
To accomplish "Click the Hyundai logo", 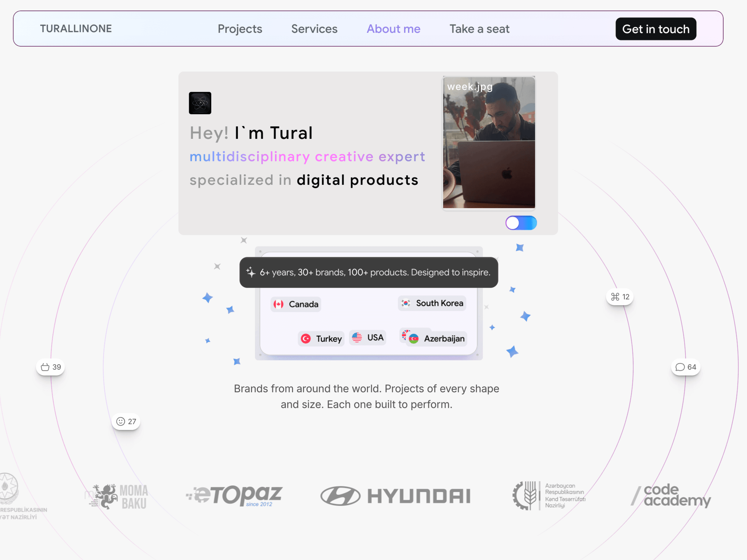I will coord(395,496).
